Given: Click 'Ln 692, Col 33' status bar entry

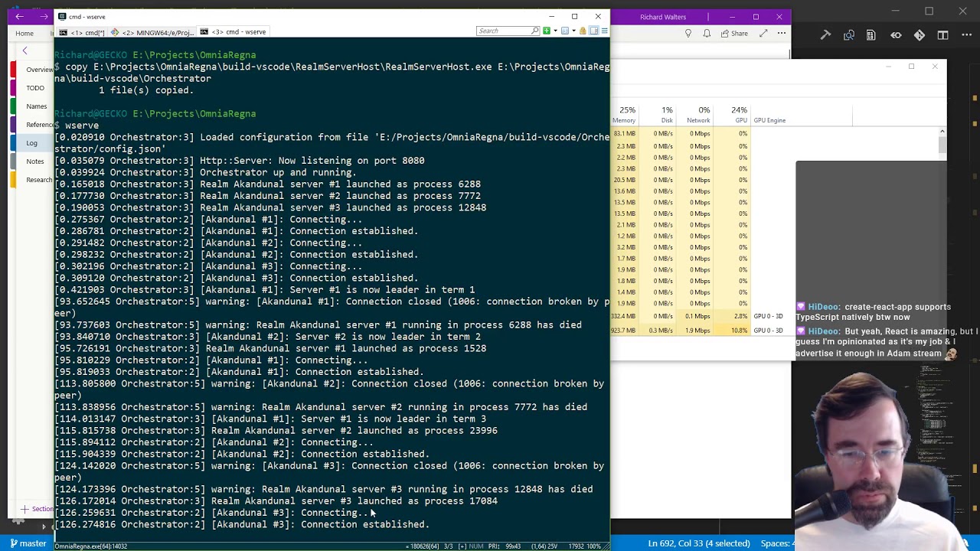Looking at the screenshot, I should pos(699,543).
